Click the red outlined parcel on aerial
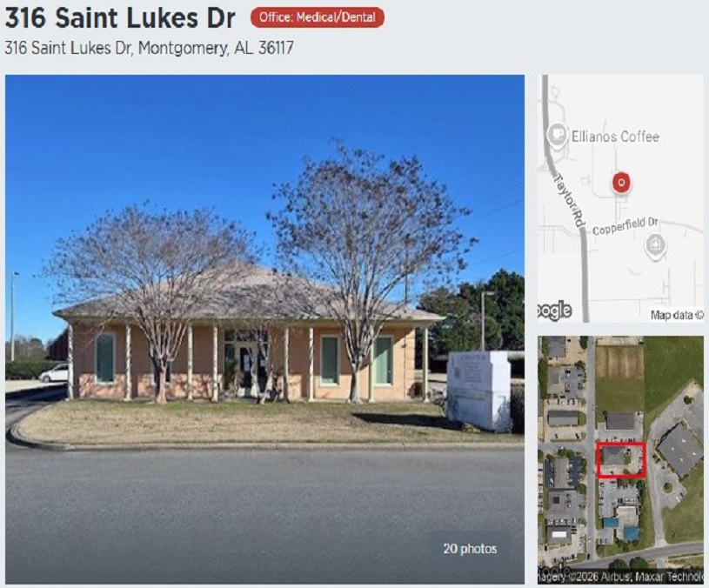 [x=621, y=460]
